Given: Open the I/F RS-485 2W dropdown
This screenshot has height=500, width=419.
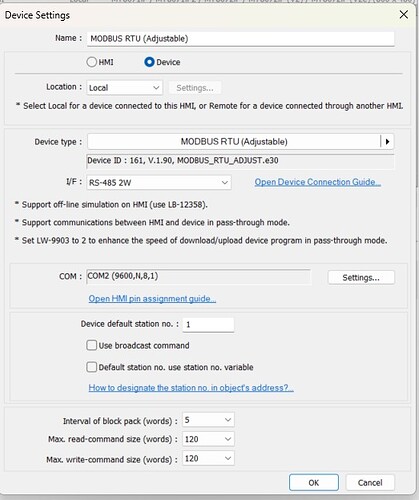Looking at the screenshot, I should click(159, 183).
